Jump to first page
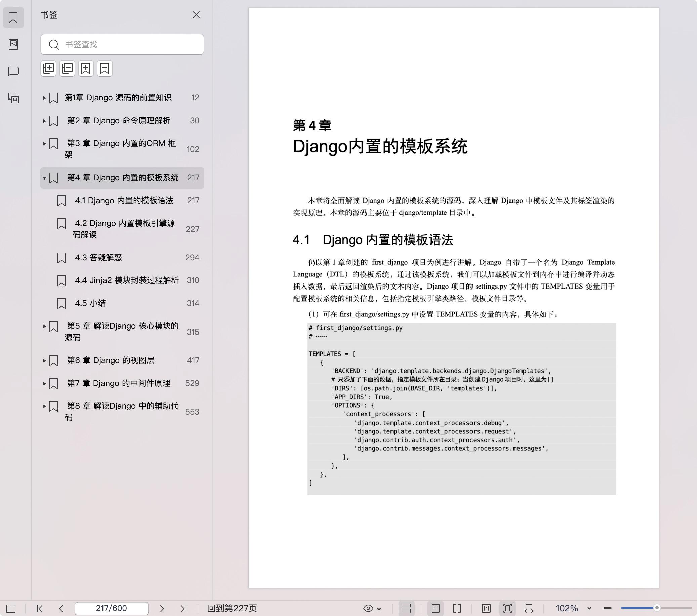Image resolution: width=697 pixels, height=616 pixels. click(40, 609)
